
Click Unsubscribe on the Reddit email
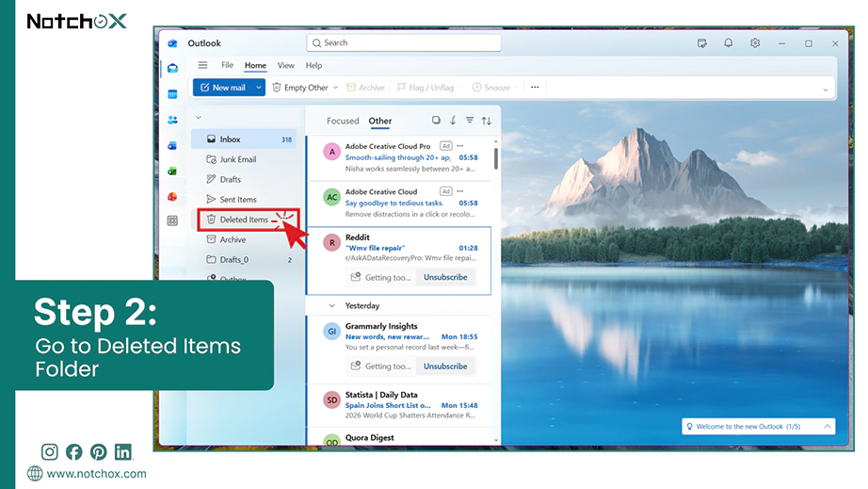click(445, 277)
